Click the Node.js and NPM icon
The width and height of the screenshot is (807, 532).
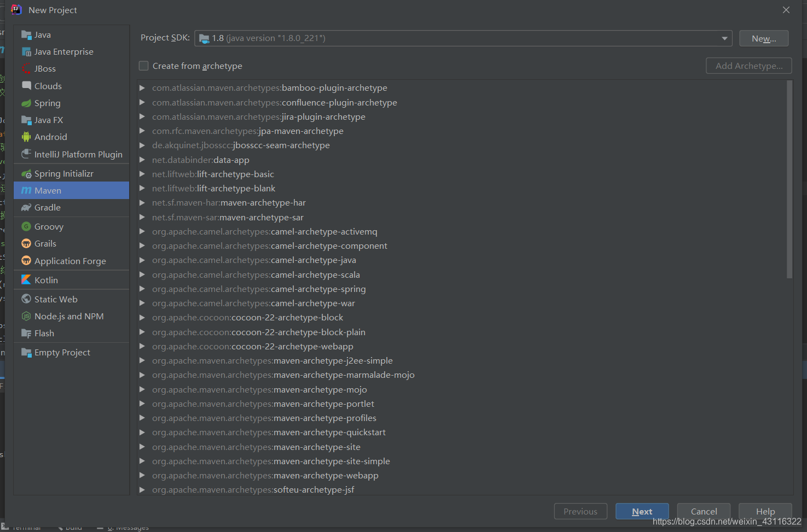(26, 317)
